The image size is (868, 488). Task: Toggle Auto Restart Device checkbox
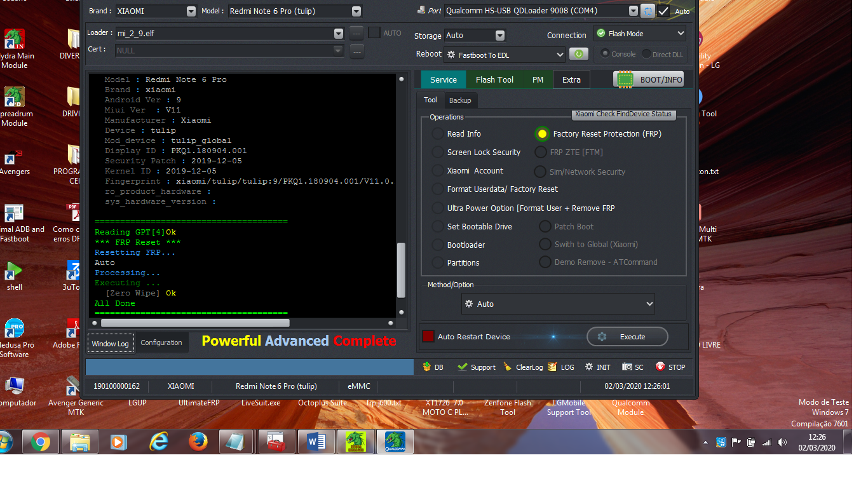[x=428, y=337]
